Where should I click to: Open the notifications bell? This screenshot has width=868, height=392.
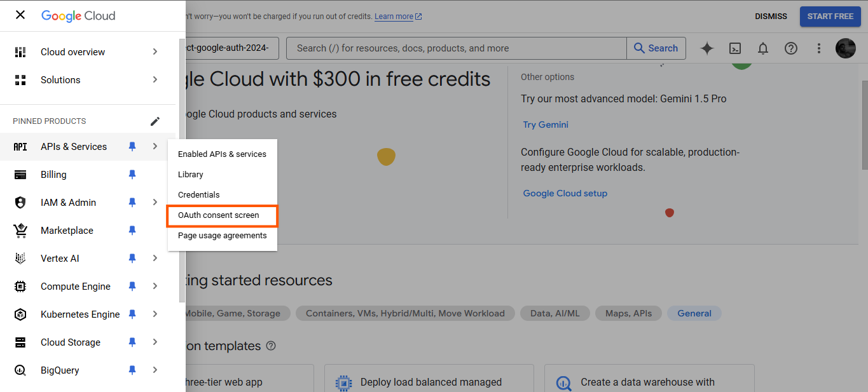762,48
